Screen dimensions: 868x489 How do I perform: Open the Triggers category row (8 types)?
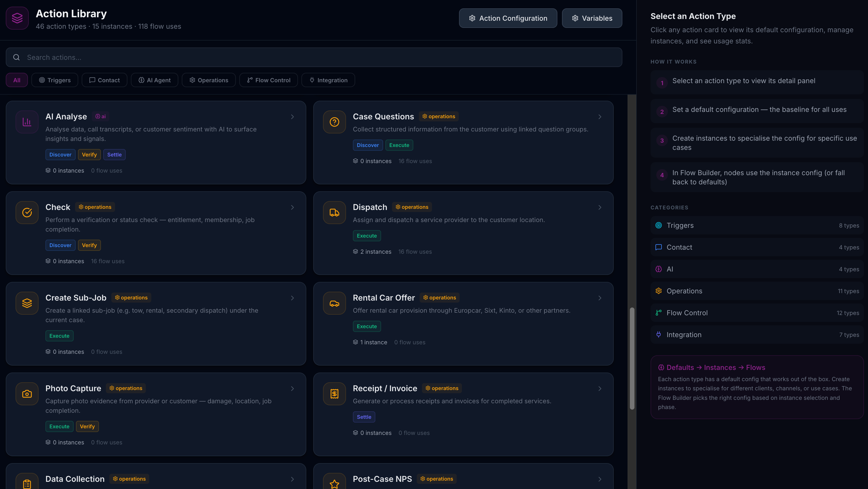click(757, 226)
